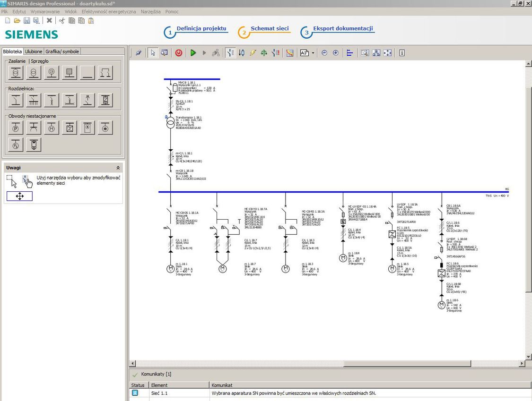
Task: Click the blue align elements icon
Action: click(x=350, y=53)
